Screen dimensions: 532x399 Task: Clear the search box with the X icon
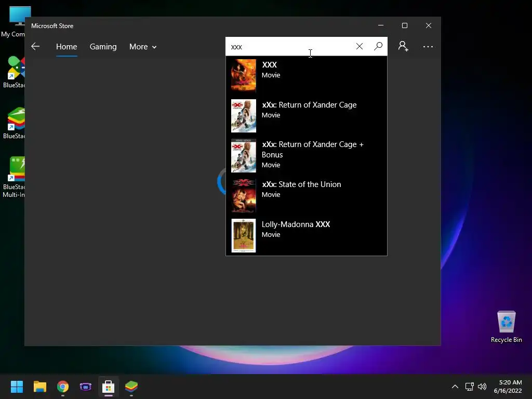(x=360, y=46)
